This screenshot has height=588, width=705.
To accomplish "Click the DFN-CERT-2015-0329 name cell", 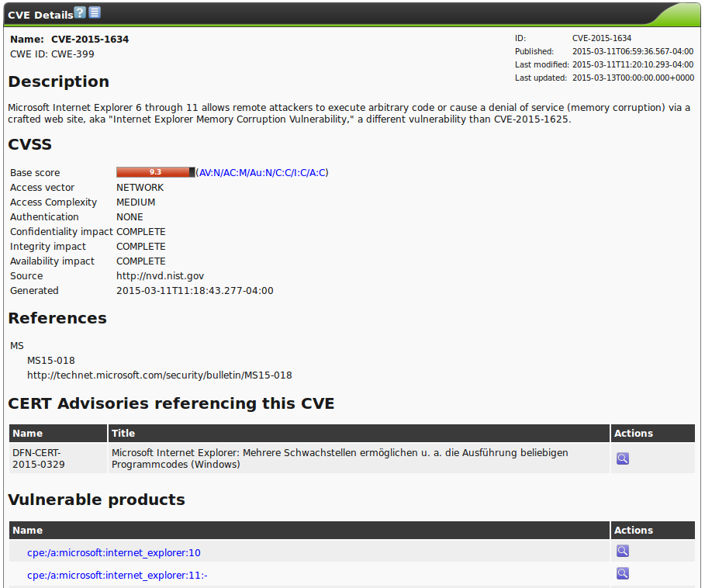I will pos(58,458).
